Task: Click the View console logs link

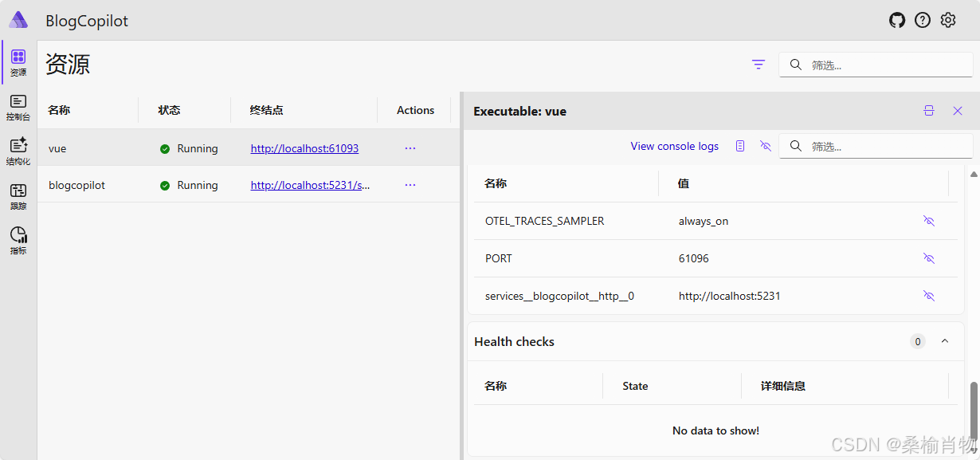Action: click(x=674, y=146)
